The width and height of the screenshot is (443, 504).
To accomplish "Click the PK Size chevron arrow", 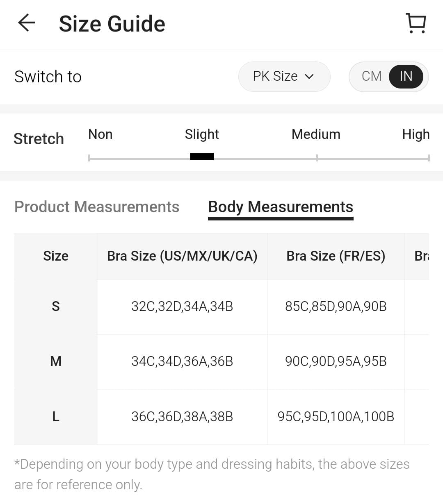I will [310, 77].
